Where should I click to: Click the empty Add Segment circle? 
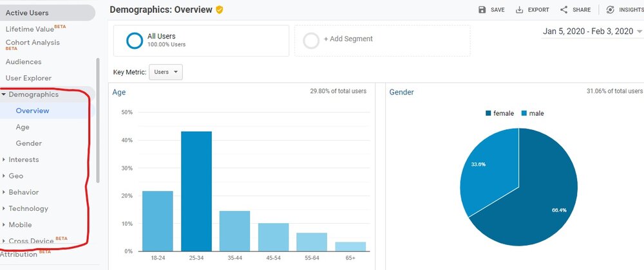pos(311,40)
